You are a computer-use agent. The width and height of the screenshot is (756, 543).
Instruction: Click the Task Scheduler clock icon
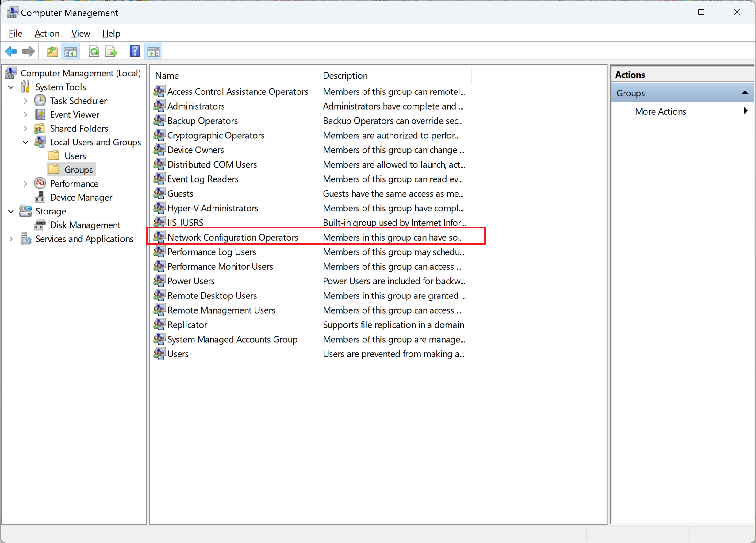pyautogui.click(x=40, y=101)
